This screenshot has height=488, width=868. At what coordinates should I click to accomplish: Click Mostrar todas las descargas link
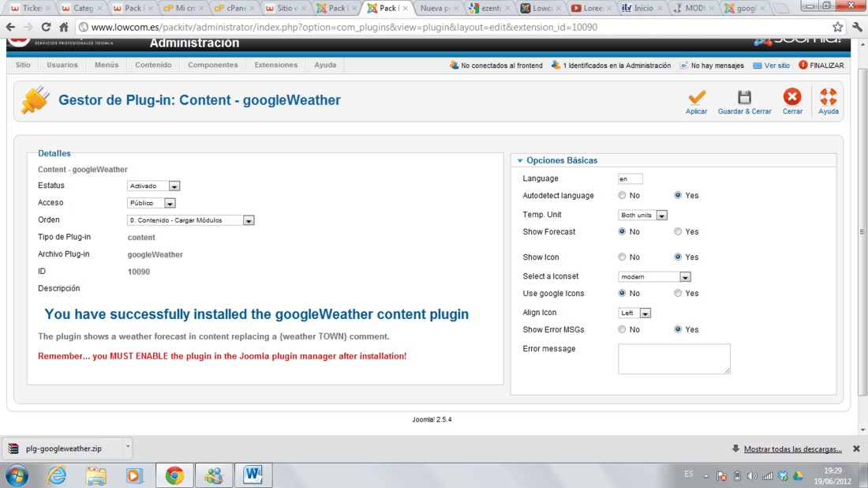(793, 449)
